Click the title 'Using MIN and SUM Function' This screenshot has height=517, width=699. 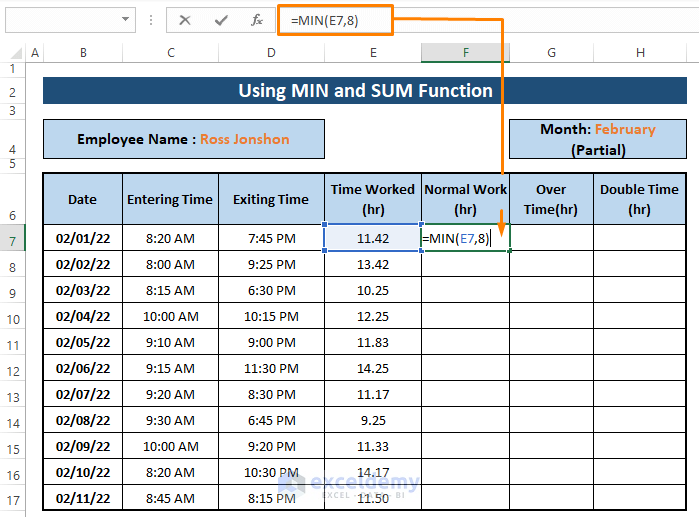[364, 91]
